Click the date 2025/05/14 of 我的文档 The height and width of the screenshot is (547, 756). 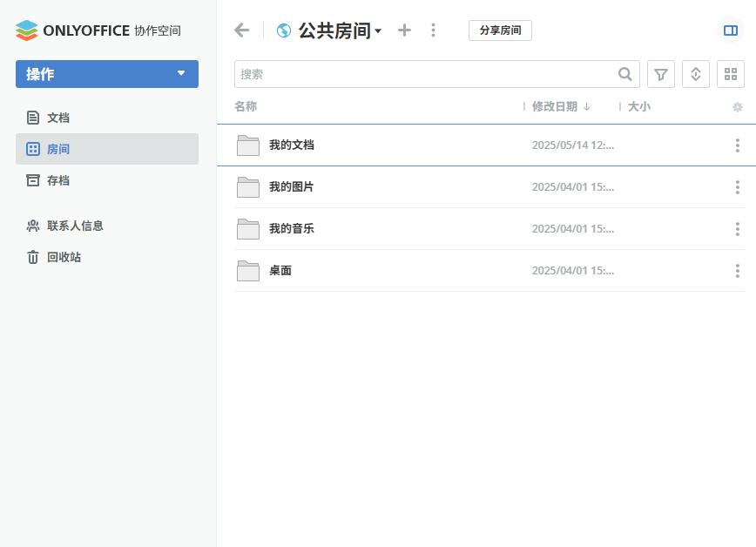point(573,145)
